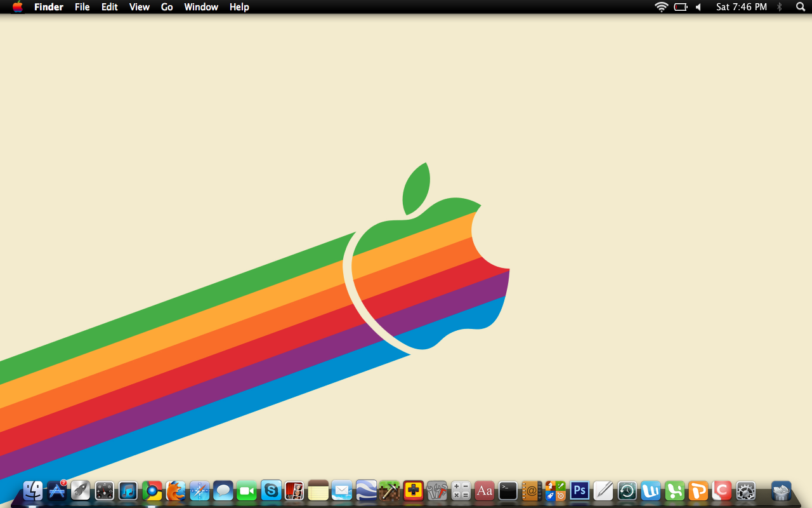This screenshot has height=508, width=812.
Task: Open the Finder menu
Action: [x=49, y=7]
